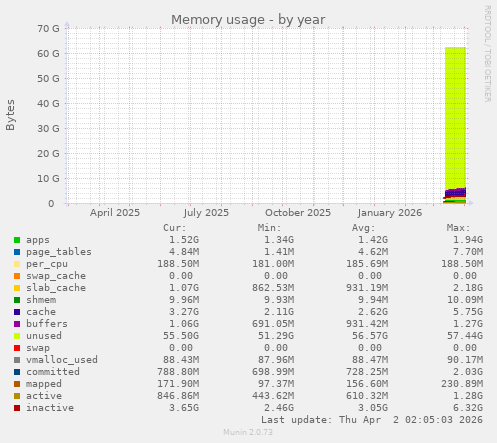
Task: Click the 'per_cpu' legend label
Action: 47,264
